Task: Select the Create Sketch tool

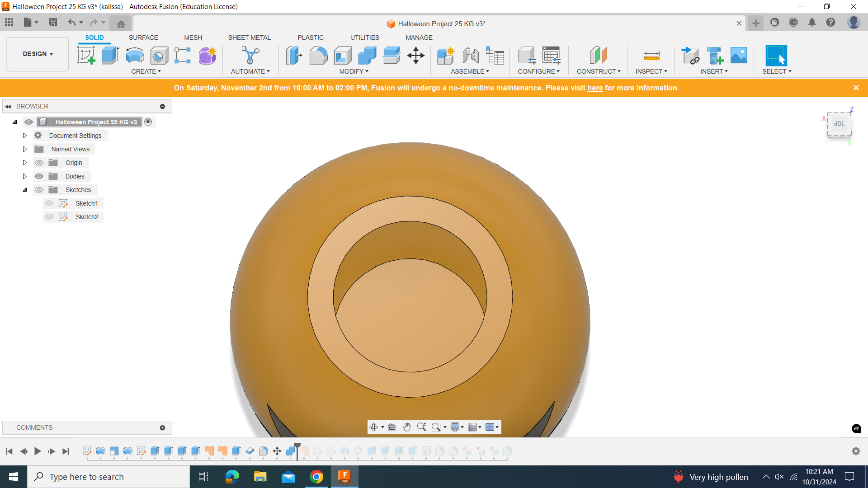Action: (x=86, y=56)
